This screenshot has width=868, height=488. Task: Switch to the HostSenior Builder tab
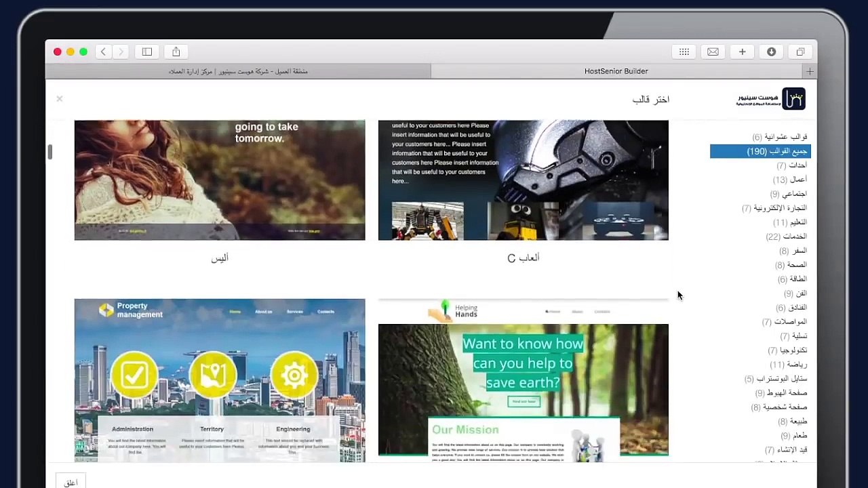616,71
